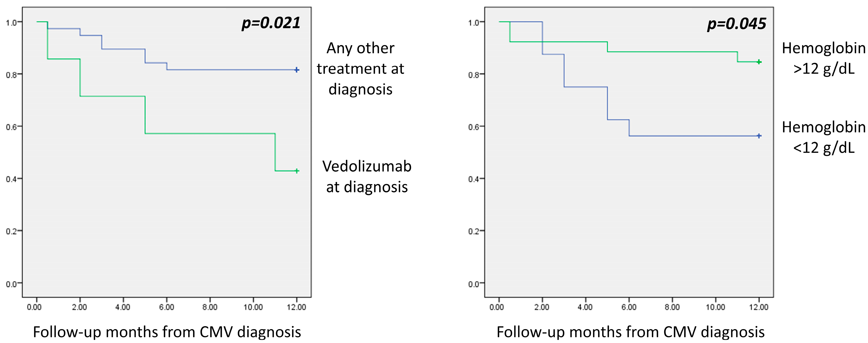Click the blue censor plus marker in right chart
Screen dimensions: 868x343
point(759,136)
